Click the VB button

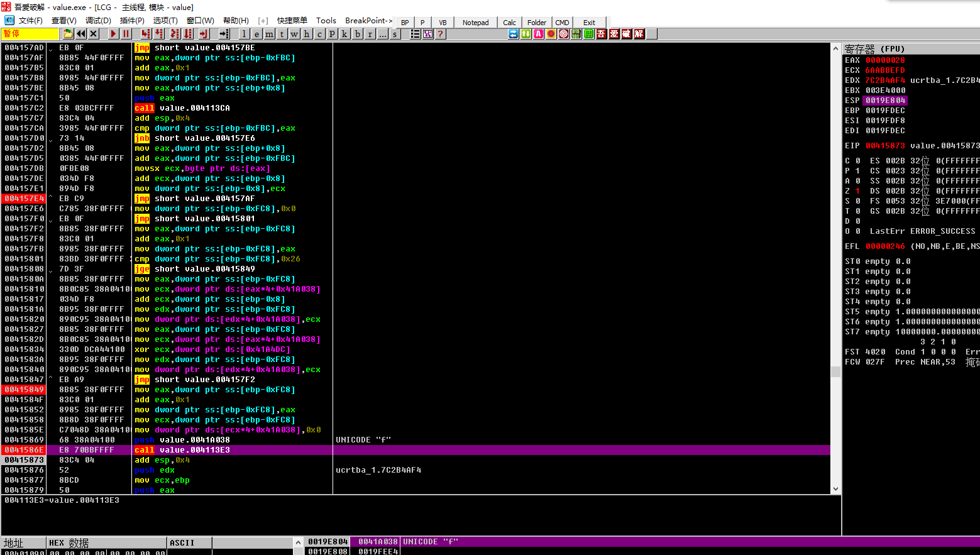[443, 22]
